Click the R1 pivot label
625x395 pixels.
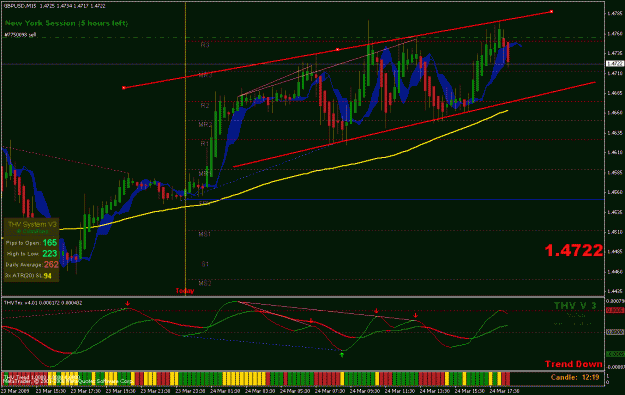pyautogui.click(x=205, y=143)
